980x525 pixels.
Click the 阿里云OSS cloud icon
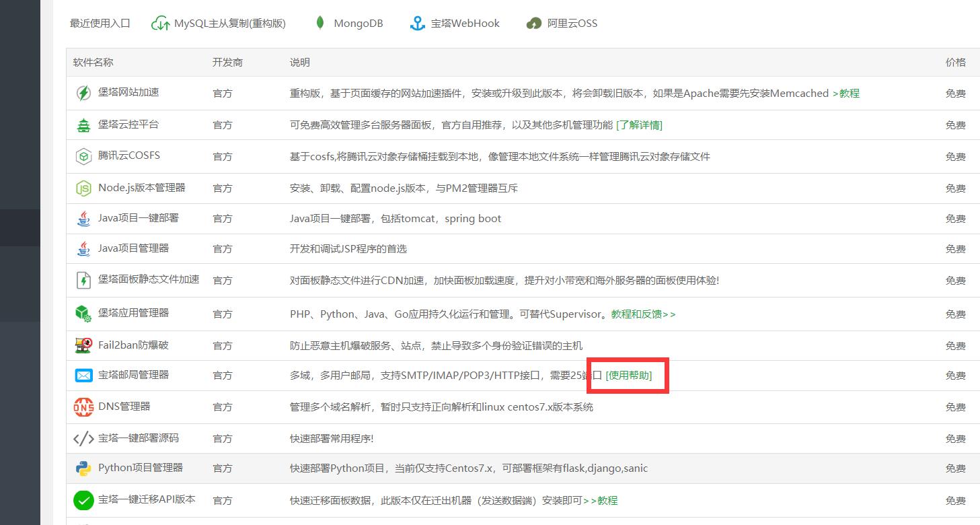[x=534, y=24]
